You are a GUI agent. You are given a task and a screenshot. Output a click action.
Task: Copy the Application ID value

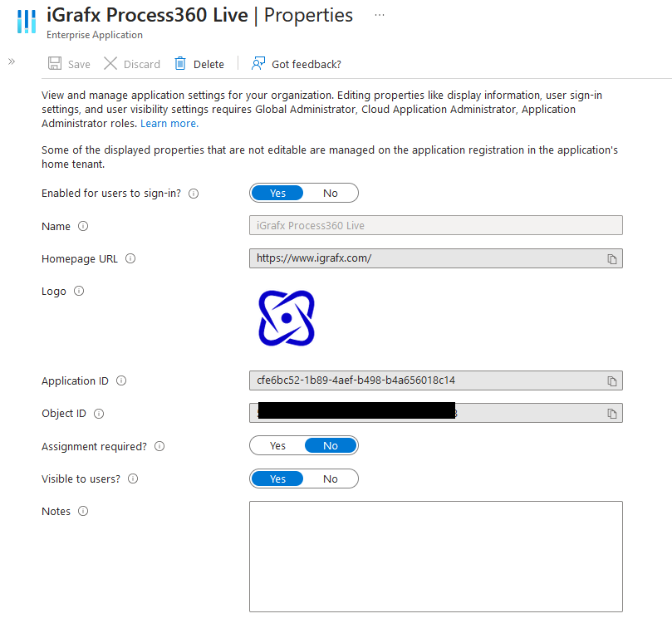point(612,380)
